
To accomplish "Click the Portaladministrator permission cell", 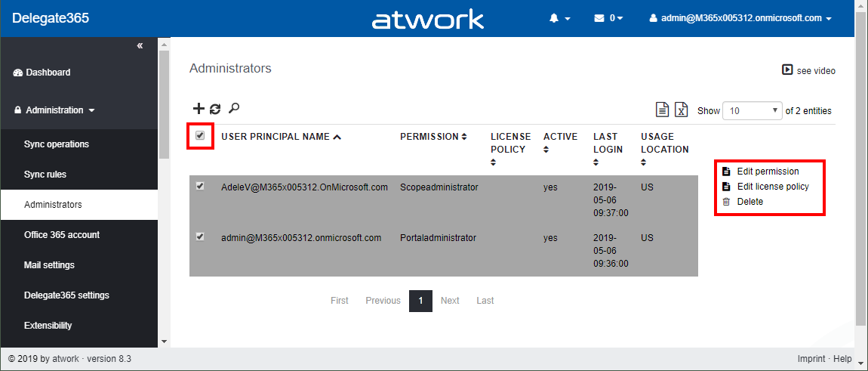I will pyautogui.click(x=438, y=238).
